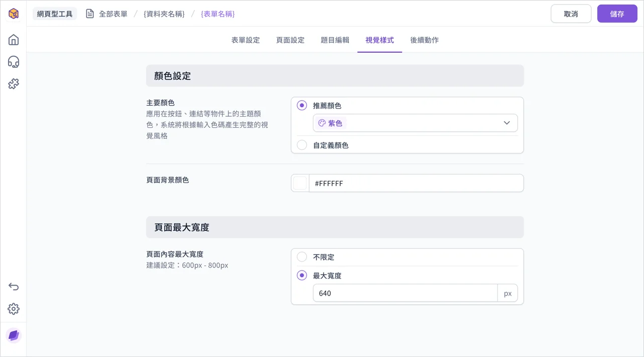
Task: Click the {表單名稱} breadcrumb
Action: (218, 14)
